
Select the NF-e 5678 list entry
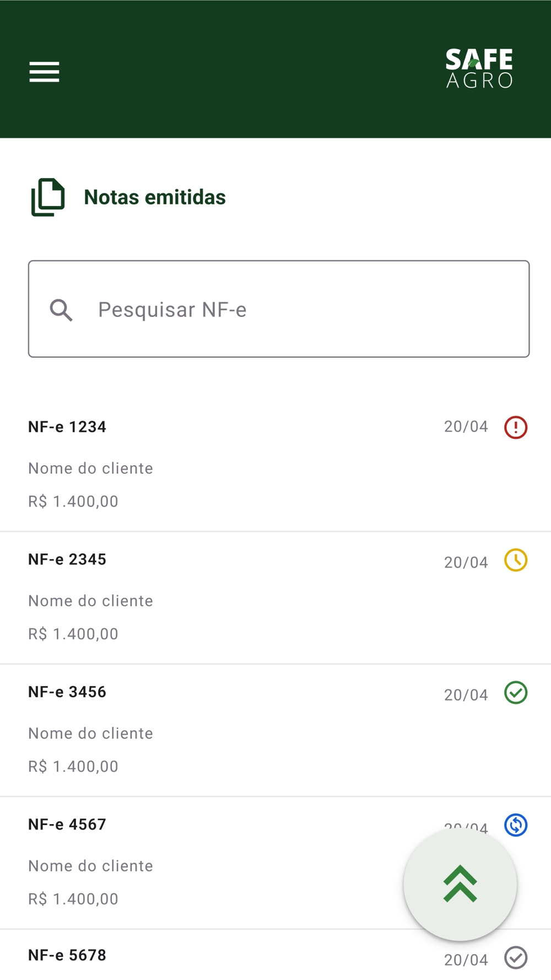[275, 955]
